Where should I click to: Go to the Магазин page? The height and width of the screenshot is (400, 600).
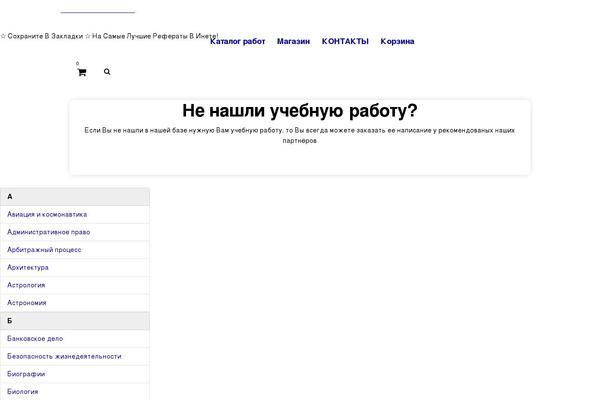pos(293,41)
